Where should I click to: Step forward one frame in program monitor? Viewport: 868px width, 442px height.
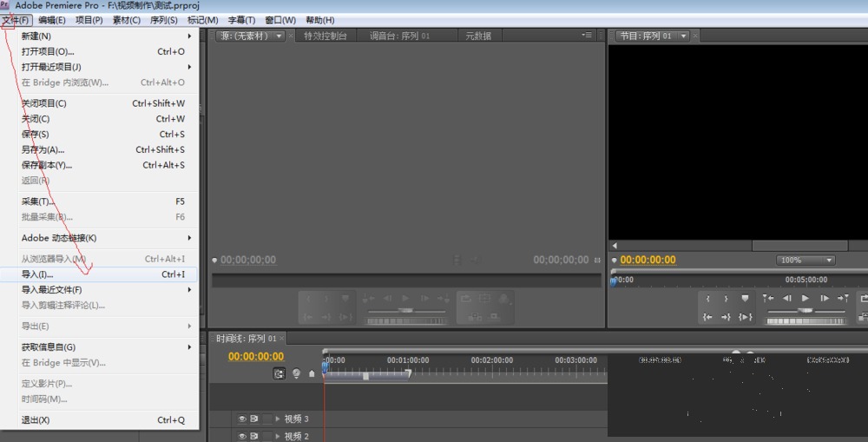pyautogui.click(x=825, y=298)
